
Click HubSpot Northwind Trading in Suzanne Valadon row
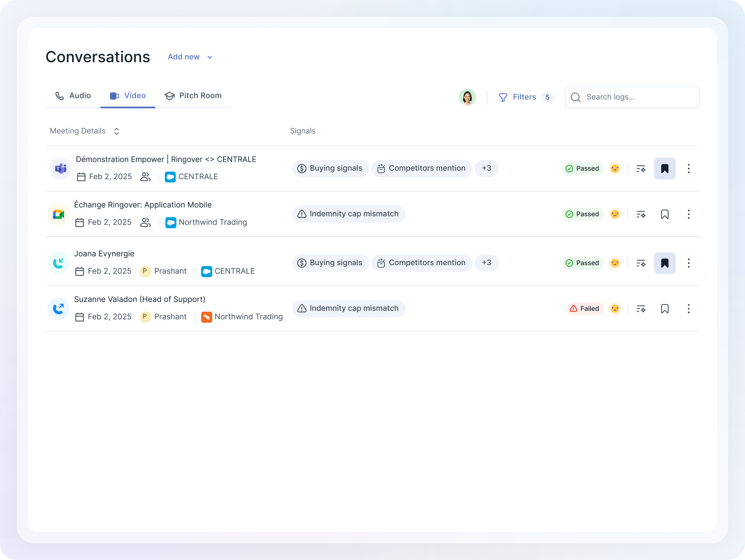click(242, 317)
